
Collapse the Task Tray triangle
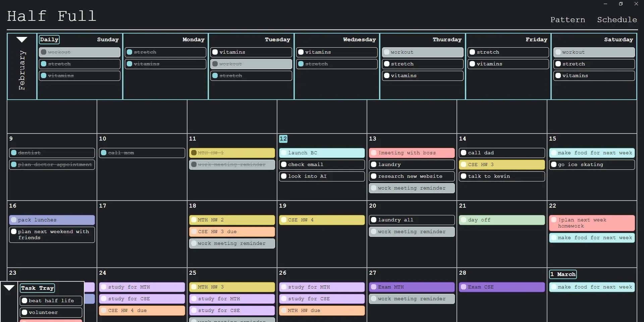click(9, 288)
